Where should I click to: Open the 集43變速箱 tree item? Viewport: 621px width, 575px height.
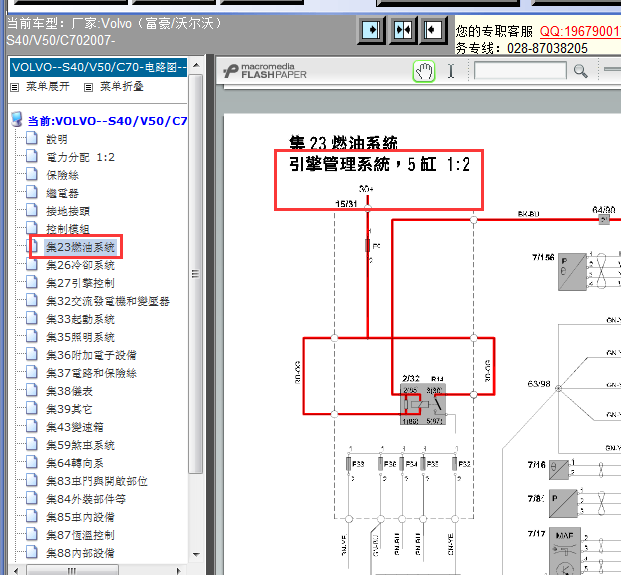[x=75, y=427]
